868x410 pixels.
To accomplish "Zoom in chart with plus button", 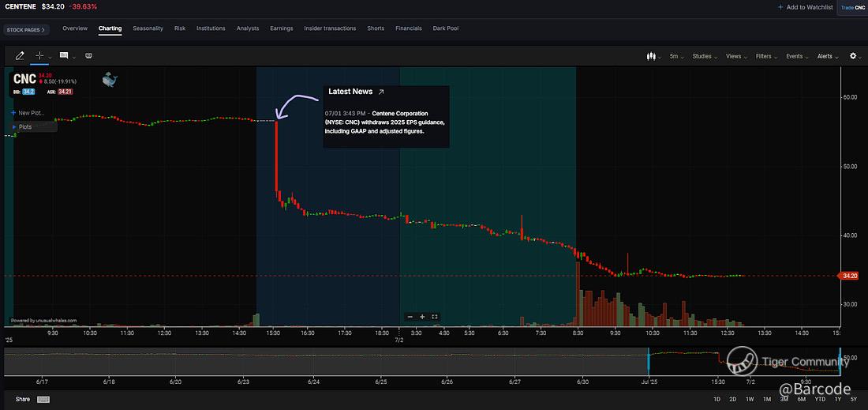I will coord(422,317).
